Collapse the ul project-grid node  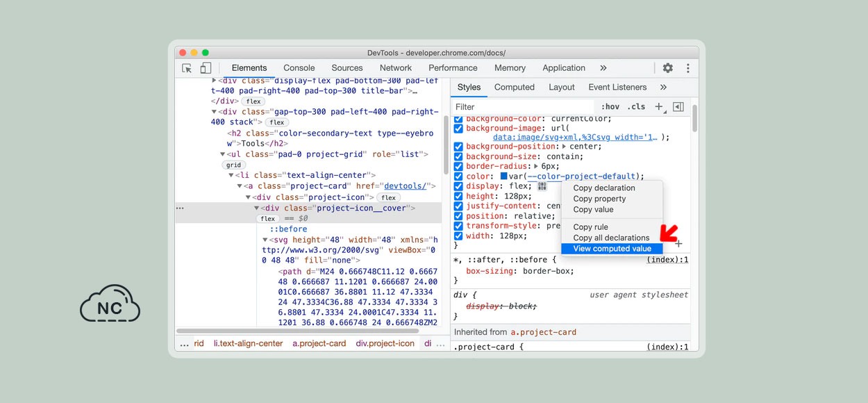click(223, 154)
